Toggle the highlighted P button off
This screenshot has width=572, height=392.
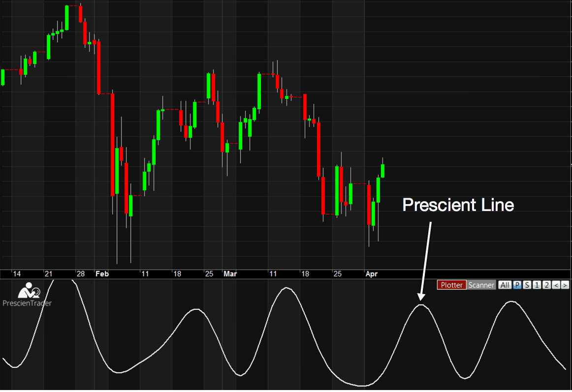(517, 285)
